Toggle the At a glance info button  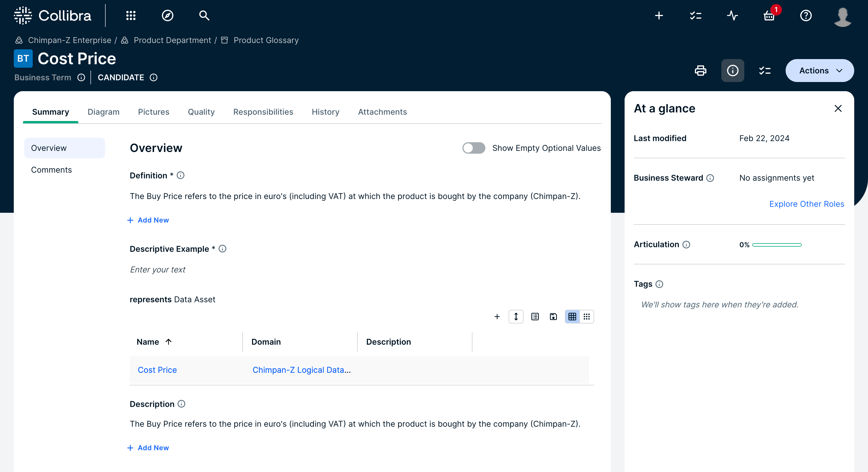pos(733,71)
